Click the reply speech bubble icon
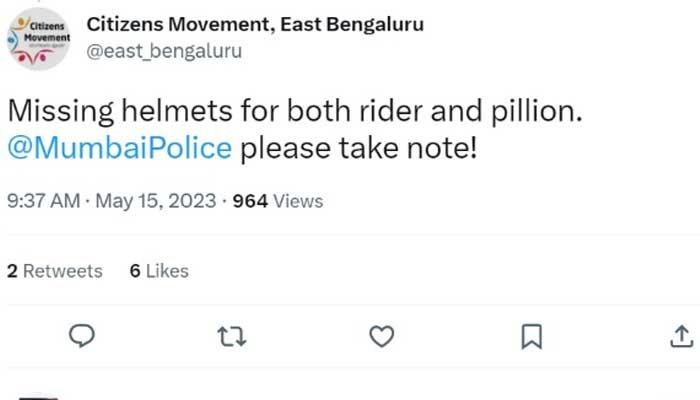Image resolution: width=700 pixels, height=400 pixels. click(82, 336)
